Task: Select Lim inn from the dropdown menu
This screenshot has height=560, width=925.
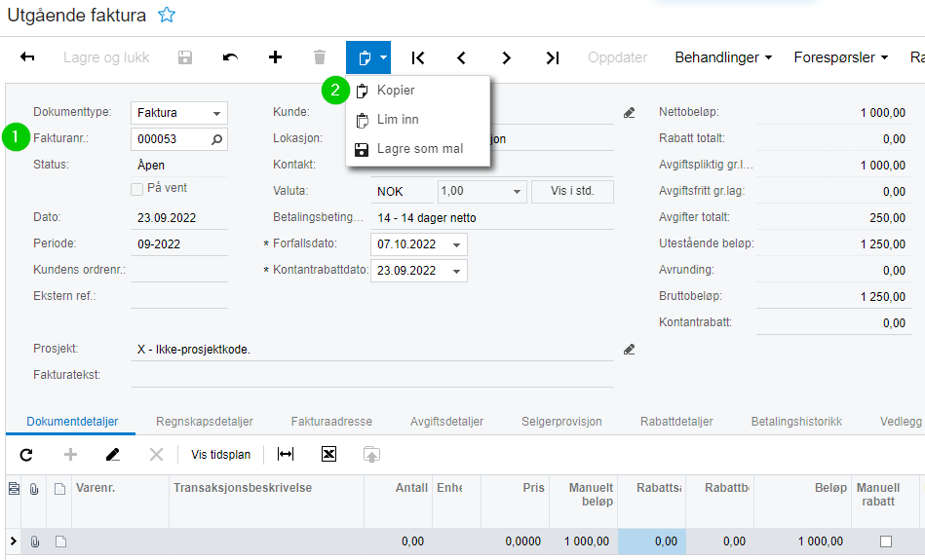Action: tap(418, 120)
